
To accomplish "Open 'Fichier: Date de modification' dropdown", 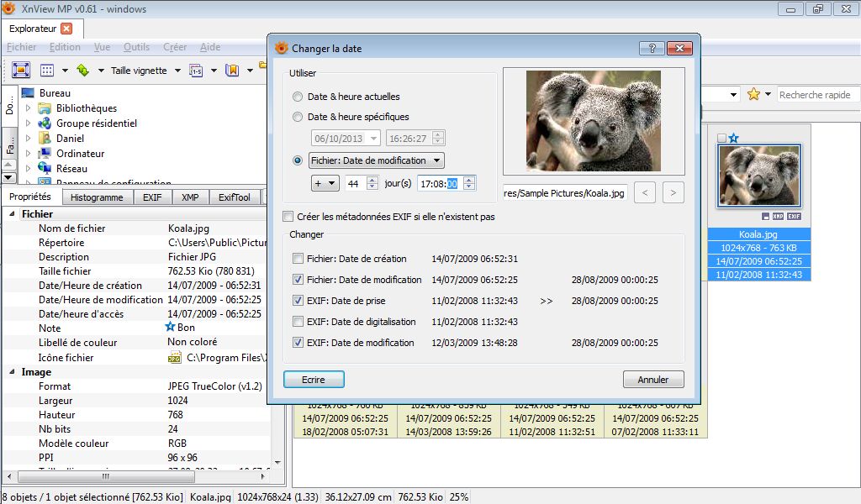I will click(376, 160).
